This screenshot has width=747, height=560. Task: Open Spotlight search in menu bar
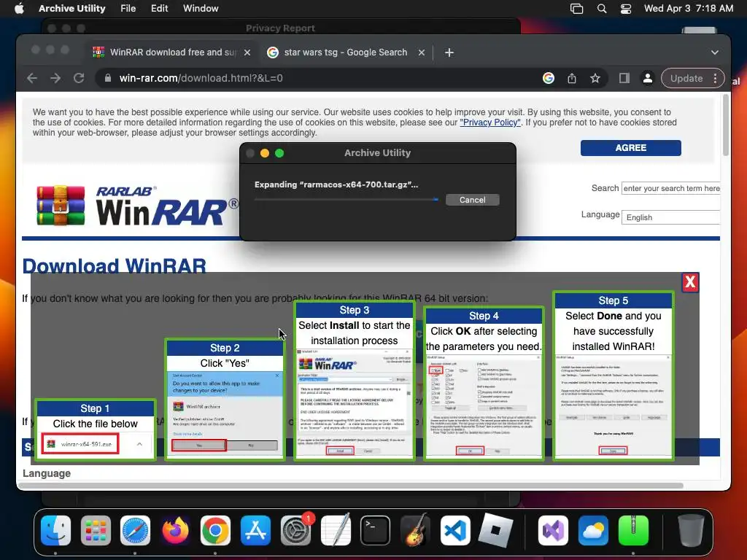point(602,9)
